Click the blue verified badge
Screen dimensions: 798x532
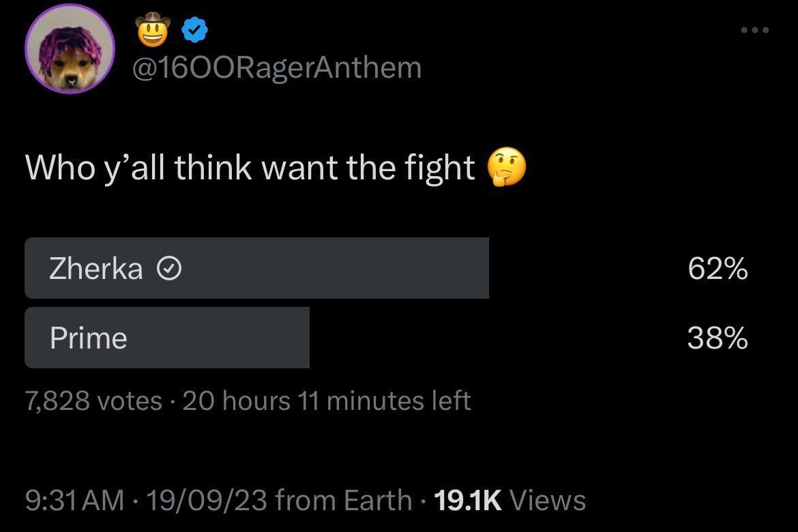(x=194, y=28)
